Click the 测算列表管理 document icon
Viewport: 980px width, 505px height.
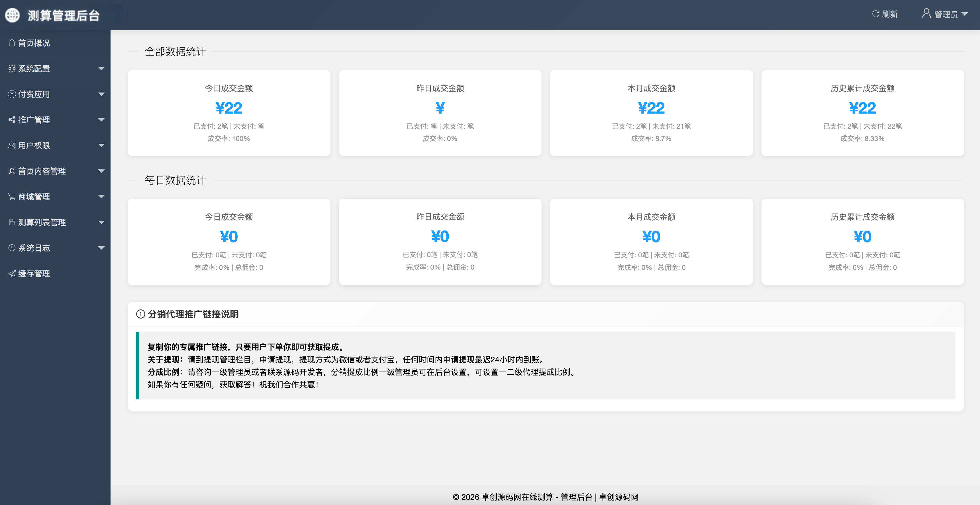click(x=11, y=222)
